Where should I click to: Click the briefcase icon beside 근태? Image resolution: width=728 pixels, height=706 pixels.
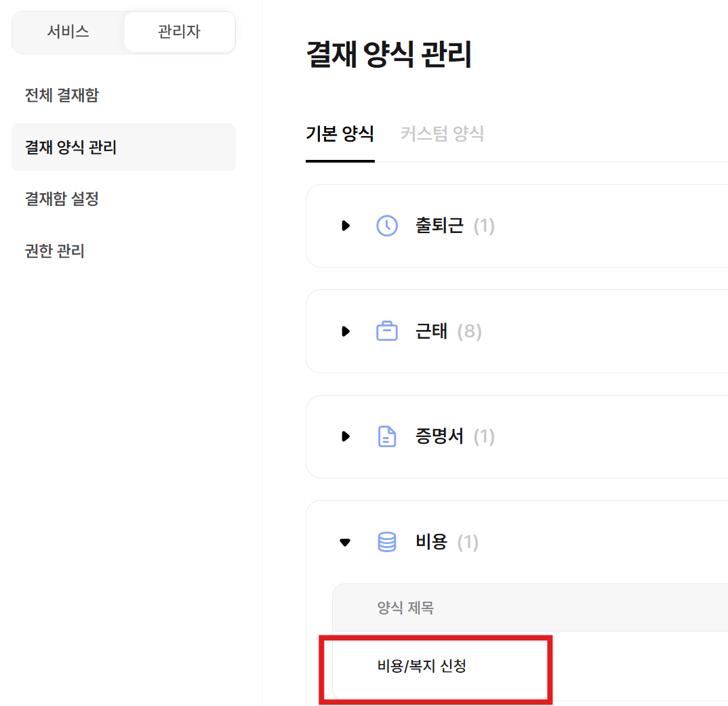coord(387,331)
